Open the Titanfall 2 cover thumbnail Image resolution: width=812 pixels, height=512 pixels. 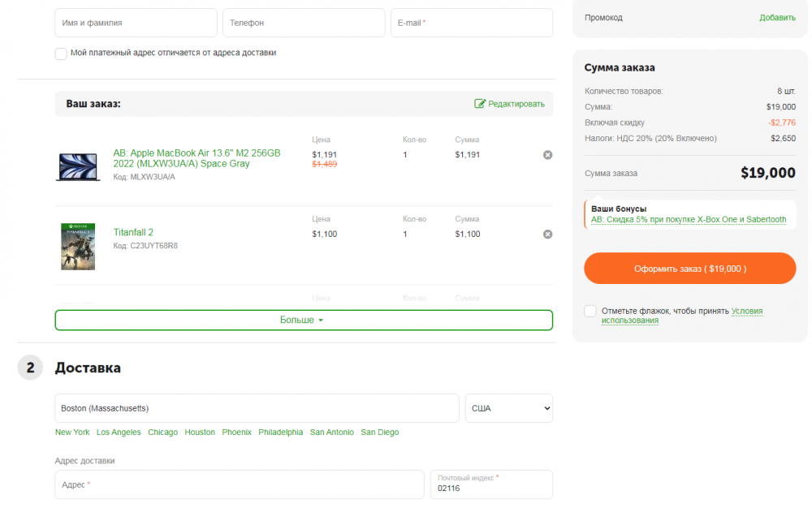[78, 246]
